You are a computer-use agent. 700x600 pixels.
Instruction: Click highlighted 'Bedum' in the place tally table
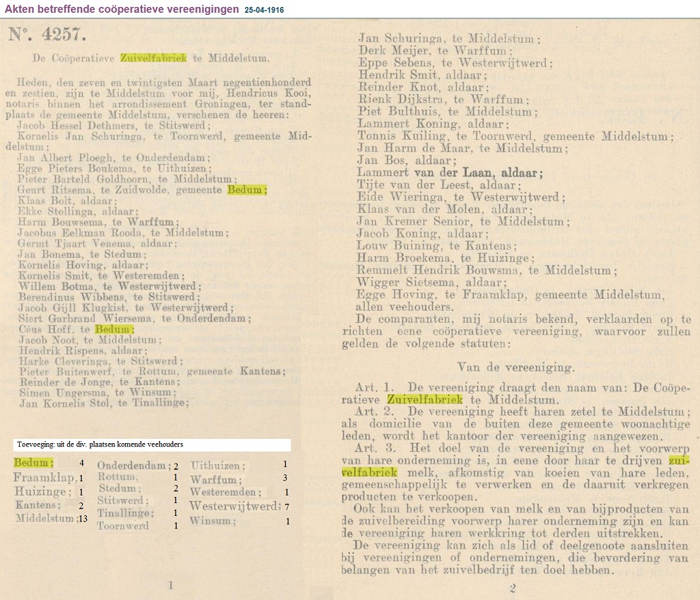[33, 463]
